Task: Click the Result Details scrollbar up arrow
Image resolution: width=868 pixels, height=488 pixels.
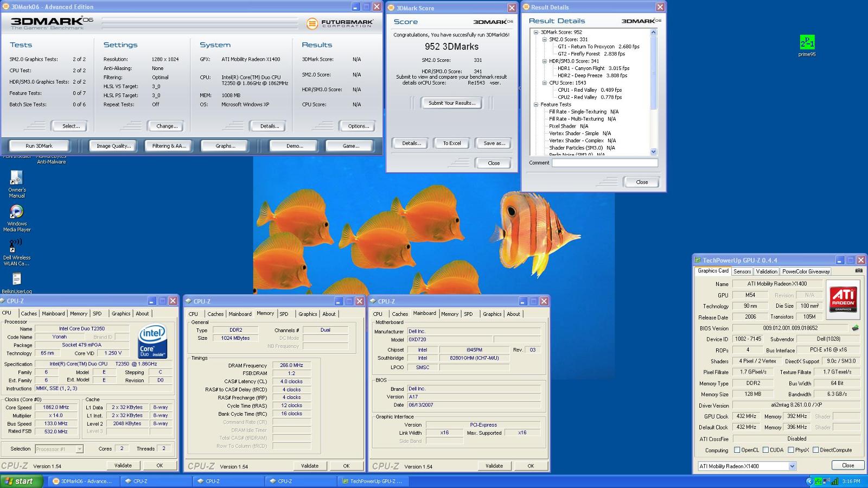Action: click(653, 32)
